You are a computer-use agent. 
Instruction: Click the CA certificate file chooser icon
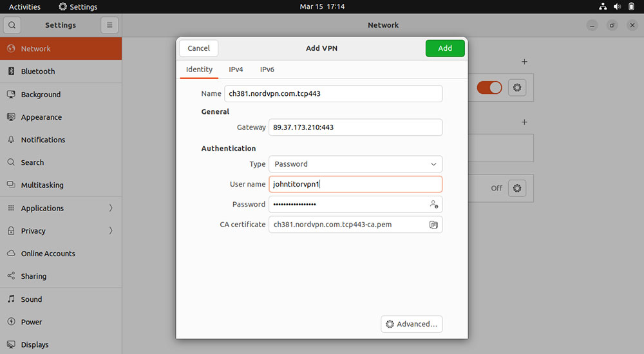pyautogui.click(x=433, y=225)
